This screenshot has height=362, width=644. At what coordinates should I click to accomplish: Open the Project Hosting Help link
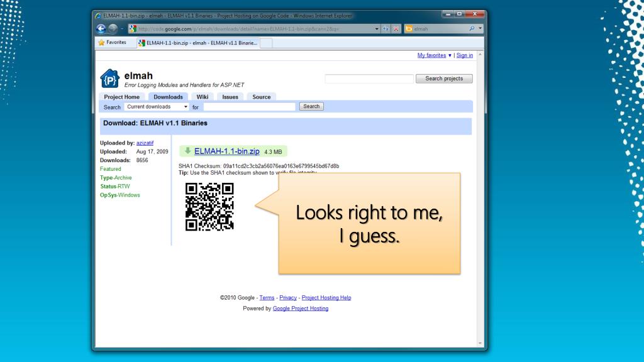tap(326, 297)
